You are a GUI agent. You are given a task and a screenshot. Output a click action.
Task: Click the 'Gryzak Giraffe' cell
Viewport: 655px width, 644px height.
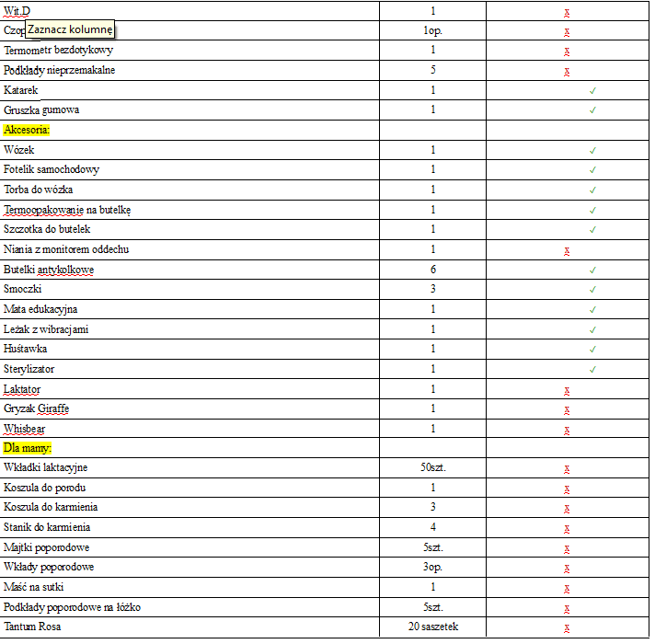tap(37, 409)
